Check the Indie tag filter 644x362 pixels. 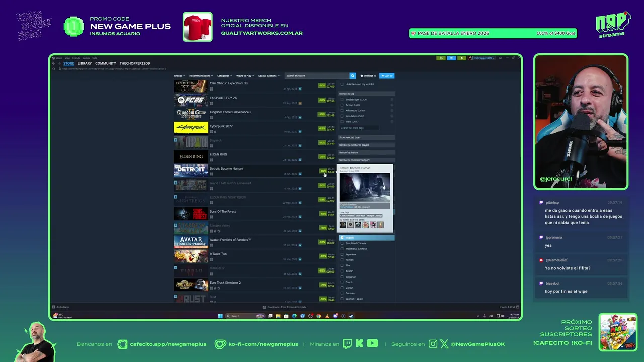click(x=342, y=122)
